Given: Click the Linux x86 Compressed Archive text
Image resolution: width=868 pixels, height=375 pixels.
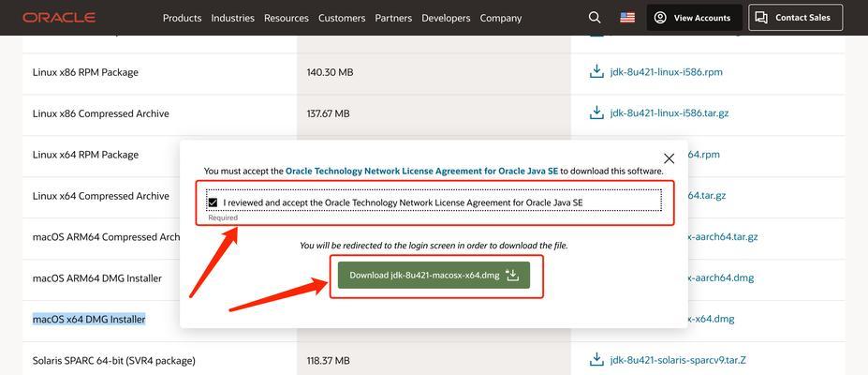Looking at the screenshot, I should tap(101, 113).
